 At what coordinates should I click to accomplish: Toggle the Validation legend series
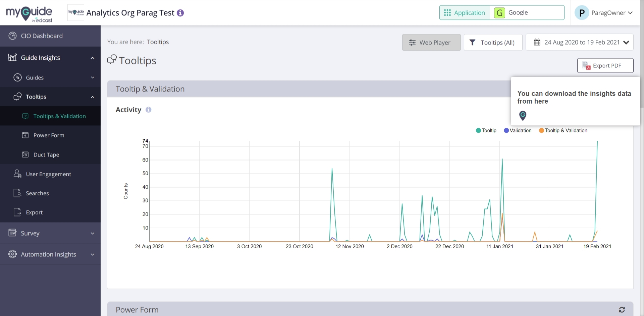(518, 130)
